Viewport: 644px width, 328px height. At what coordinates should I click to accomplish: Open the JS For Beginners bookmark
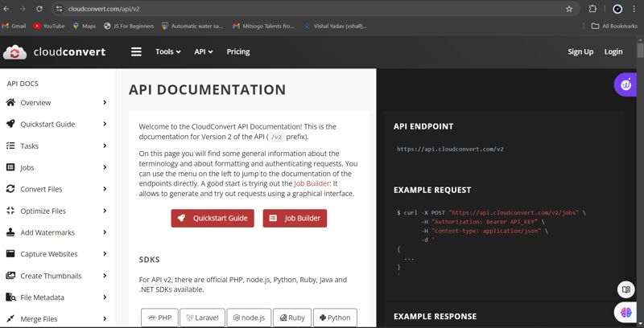(x=129, y=26)
